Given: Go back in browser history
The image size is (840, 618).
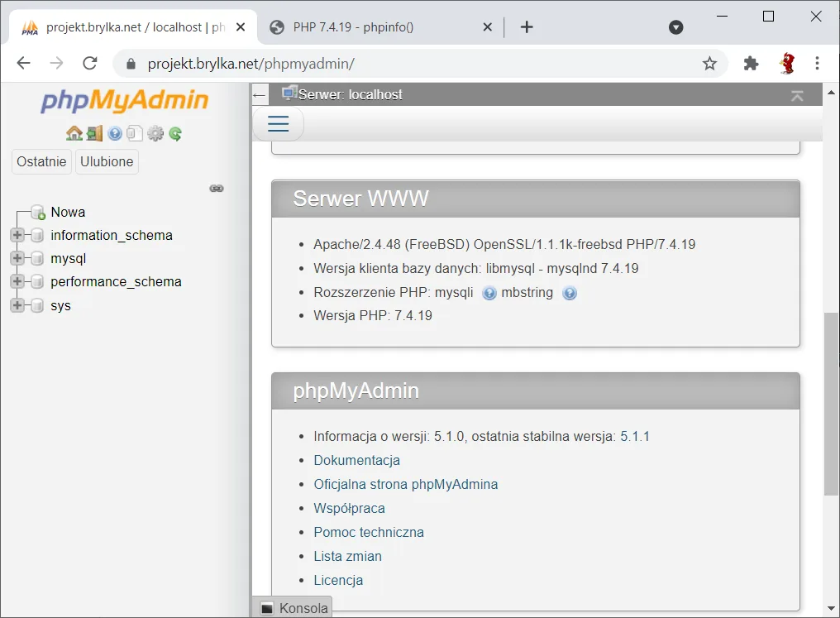Looking at the screenshot, I should [24, 63].
